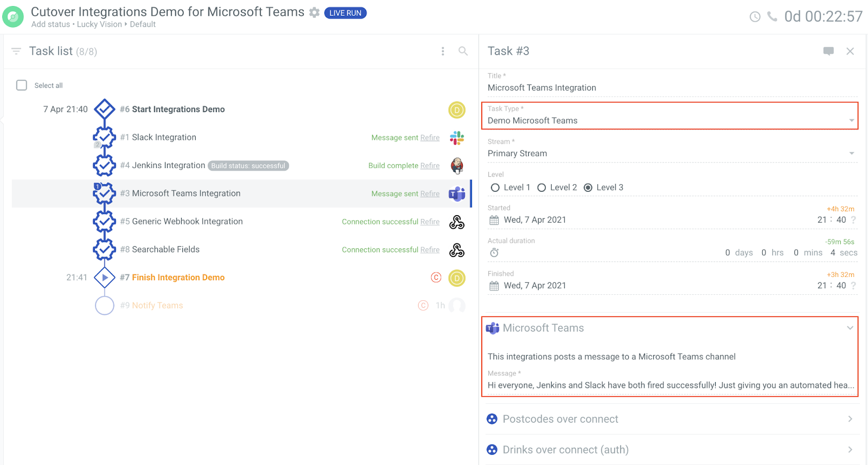Click the webhook icon for Generic Webhook Integration
The height and width of the screenshot is (465, 868).
pyautogui.click(x=457, y=222)
